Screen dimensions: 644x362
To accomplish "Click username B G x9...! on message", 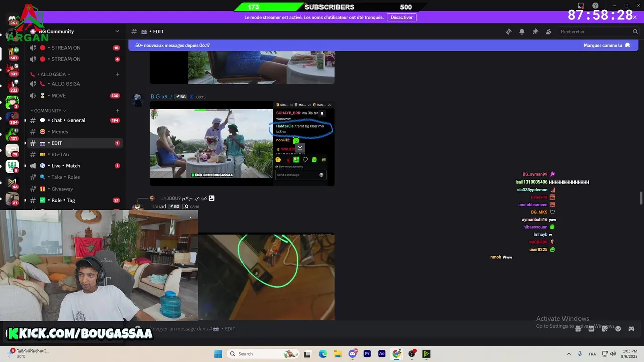I will 162,97.
